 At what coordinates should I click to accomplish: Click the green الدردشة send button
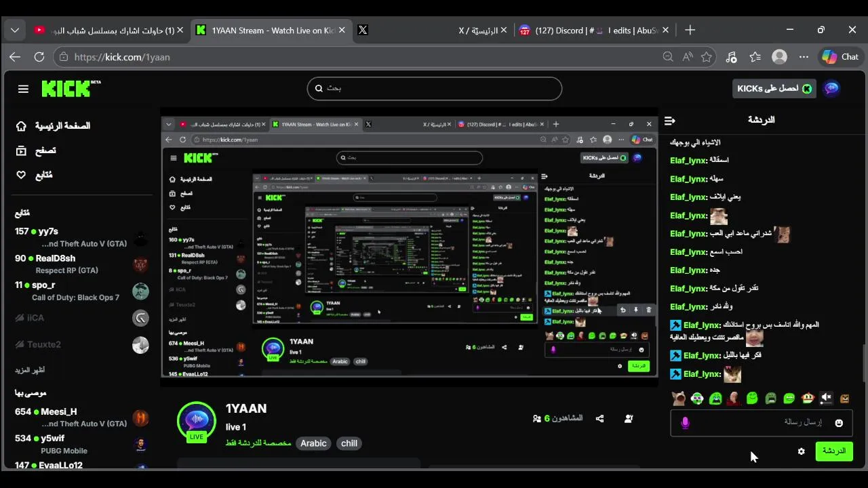pyautogui.click(x=834, y=451)
